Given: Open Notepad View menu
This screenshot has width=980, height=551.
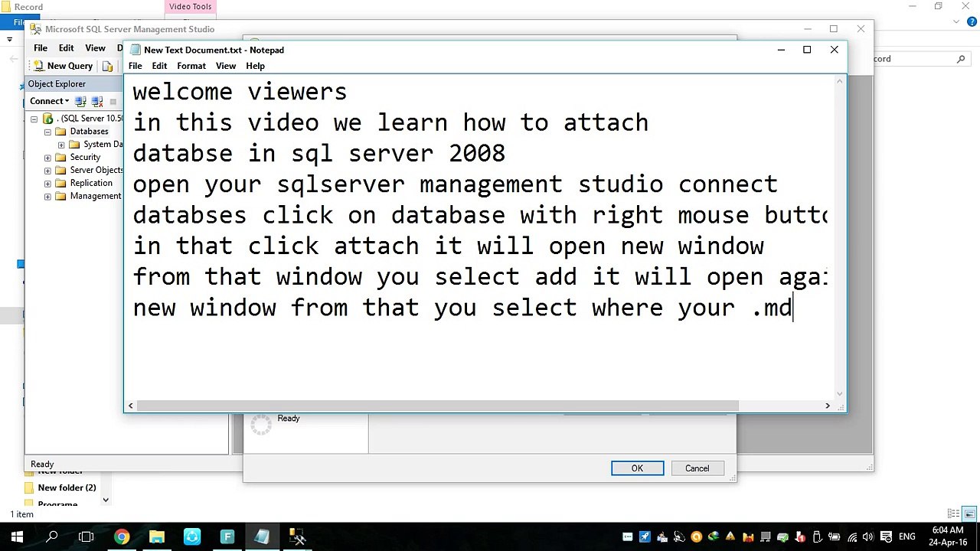Looking at the screenshot, I should 226,66.
